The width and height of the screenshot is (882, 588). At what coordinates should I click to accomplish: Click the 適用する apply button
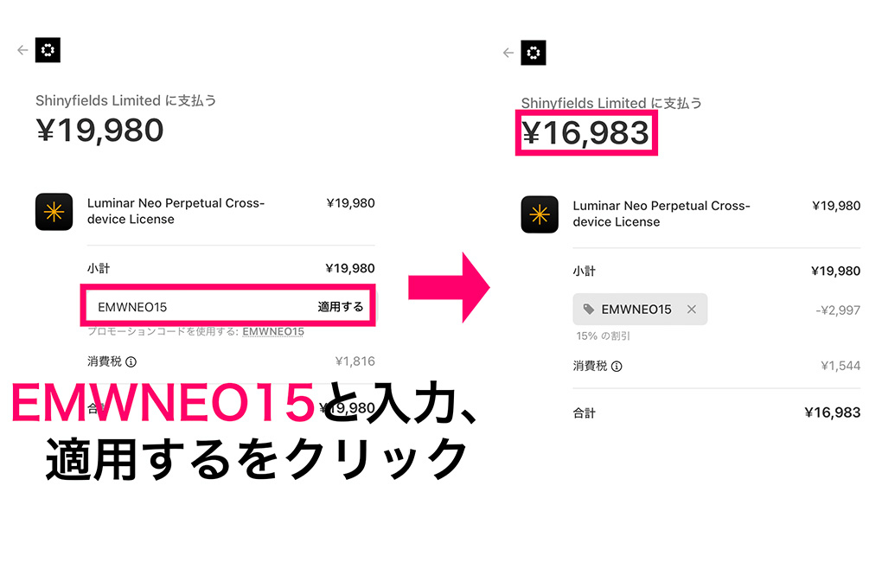coord(341,305)
